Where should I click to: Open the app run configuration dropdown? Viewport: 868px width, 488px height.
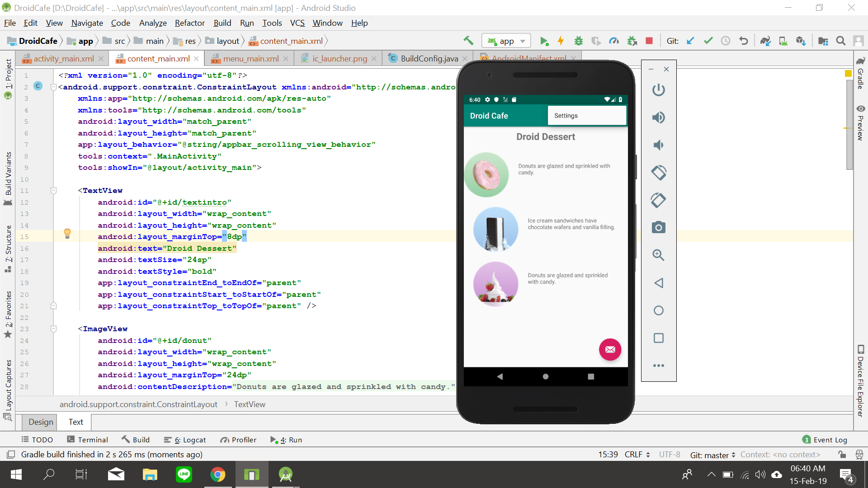tap(506, 41)
